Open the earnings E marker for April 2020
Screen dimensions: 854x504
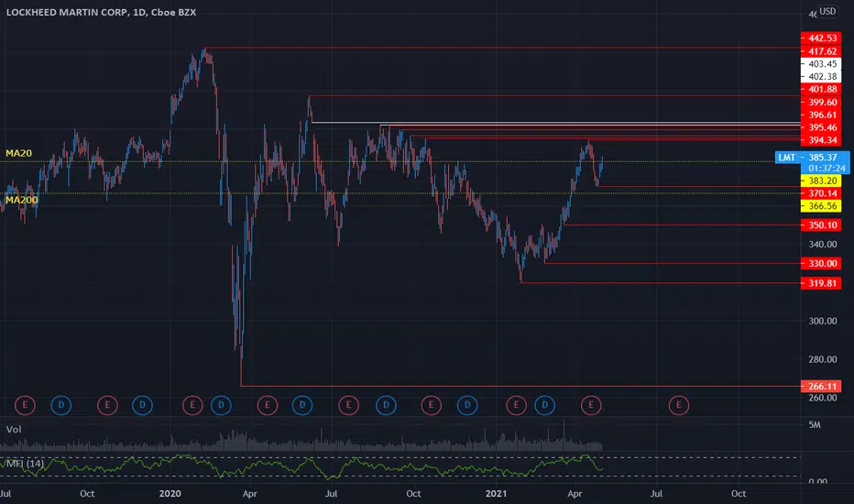(268, 405)
